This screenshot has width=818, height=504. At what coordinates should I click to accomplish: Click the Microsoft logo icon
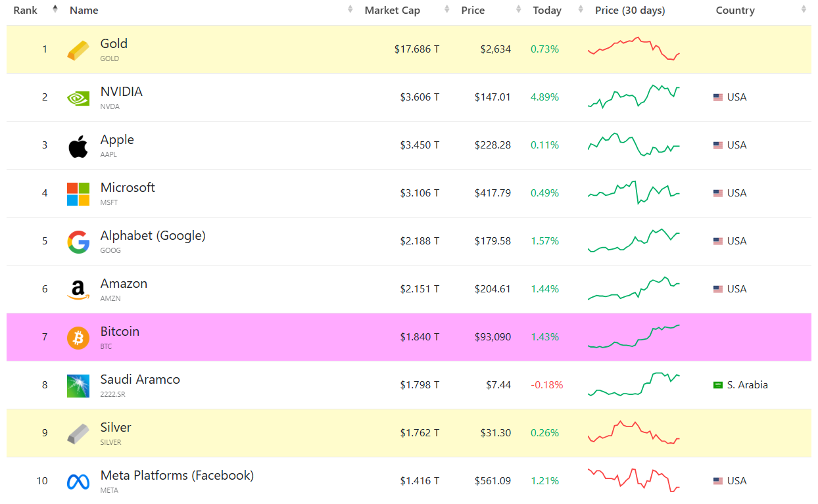point(78,194)
